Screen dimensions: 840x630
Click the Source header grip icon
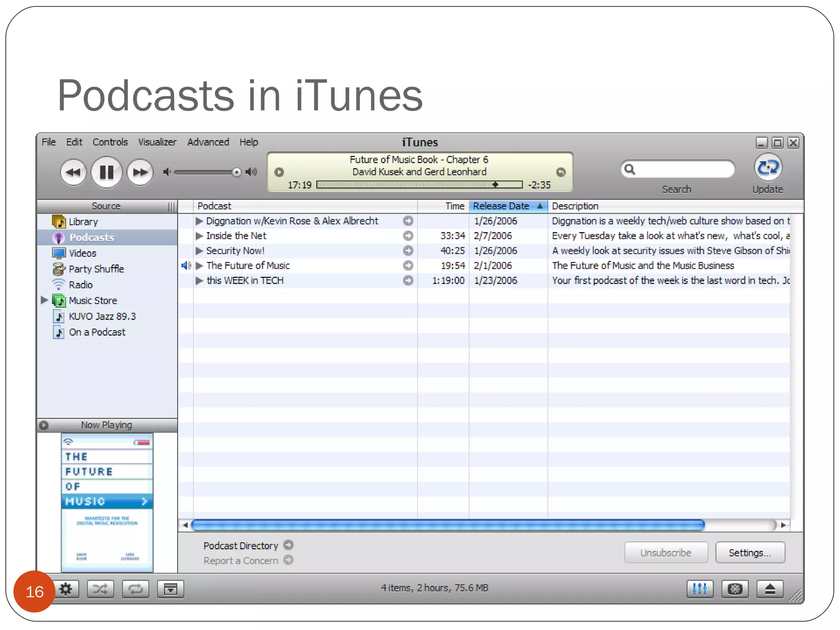[171, 206]
